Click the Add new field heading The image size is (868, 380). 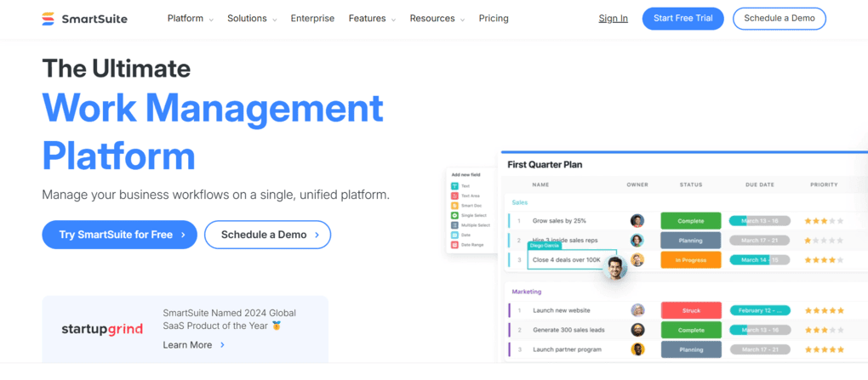464,175
